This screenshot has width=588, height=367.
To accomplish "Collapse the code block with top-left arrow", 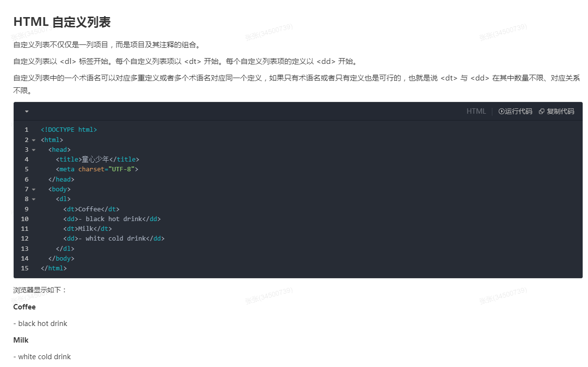I will [x=27, y=111].
